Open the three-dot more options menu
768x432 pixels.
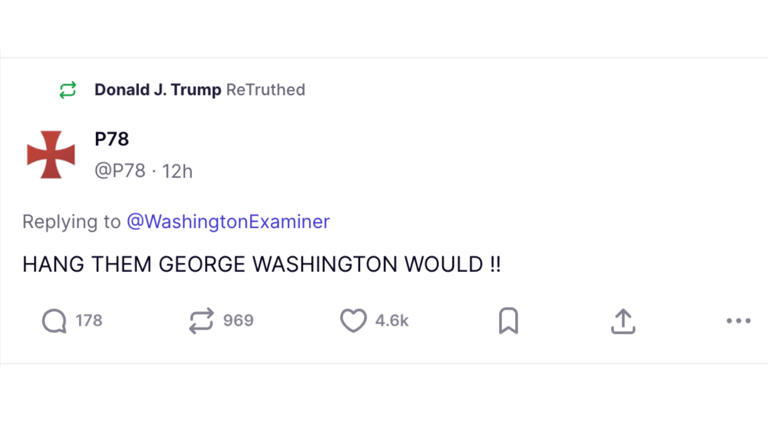(738, 321)
